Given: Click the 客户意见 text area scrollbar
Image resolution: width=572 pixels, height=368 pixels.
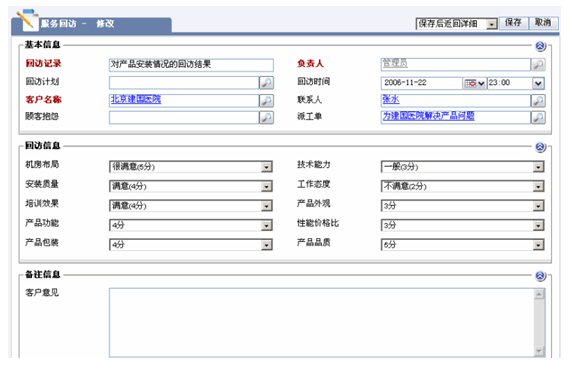Looking at the screenshot, I should point(539,323).
